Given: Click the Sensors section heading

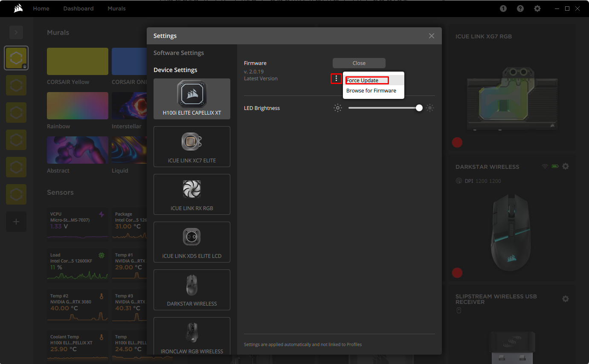Looking at the screenshot, I should pyautogui.click(x=60, y=192).
